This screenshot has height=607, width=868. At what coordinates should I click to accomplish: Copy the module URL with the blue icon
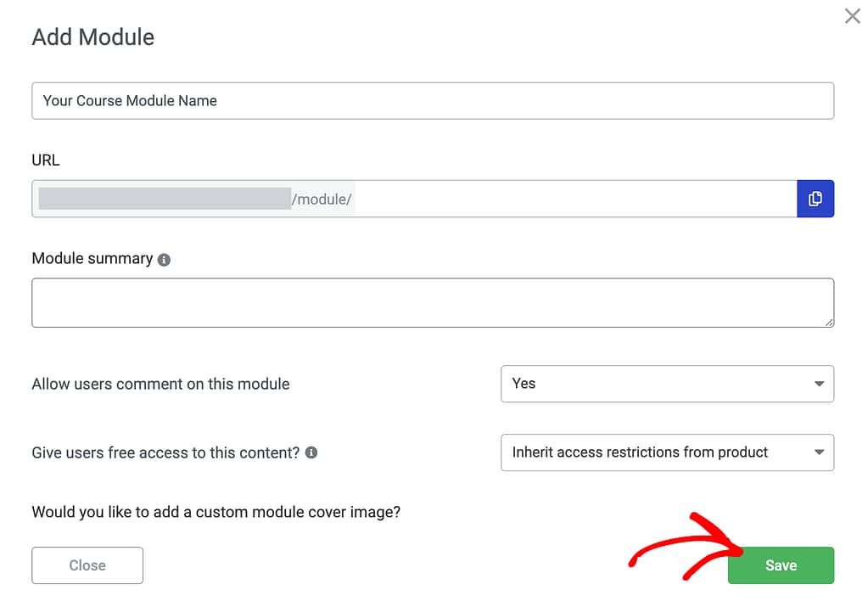pos(815,199)
